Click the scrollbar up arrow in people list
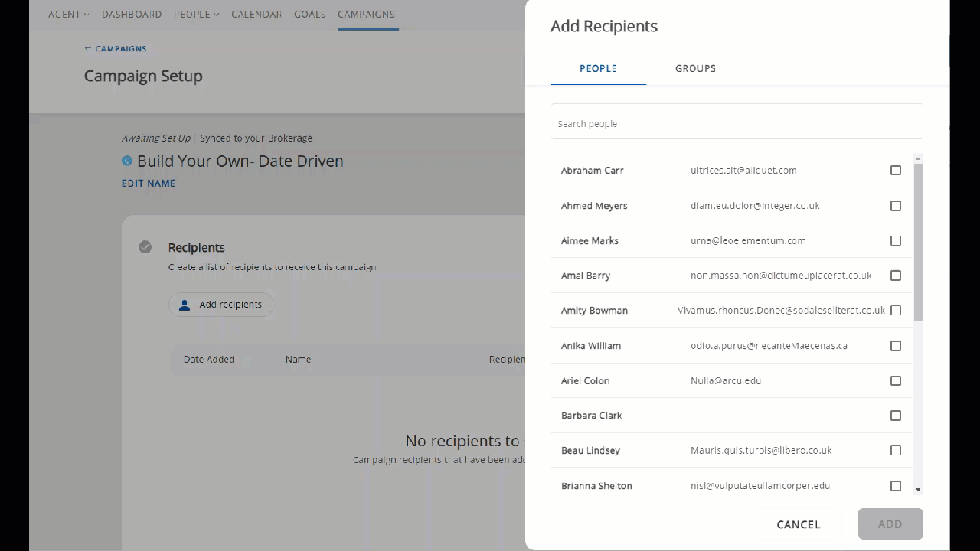The width and height of the screenshot is (980, 551). point(918,159)
